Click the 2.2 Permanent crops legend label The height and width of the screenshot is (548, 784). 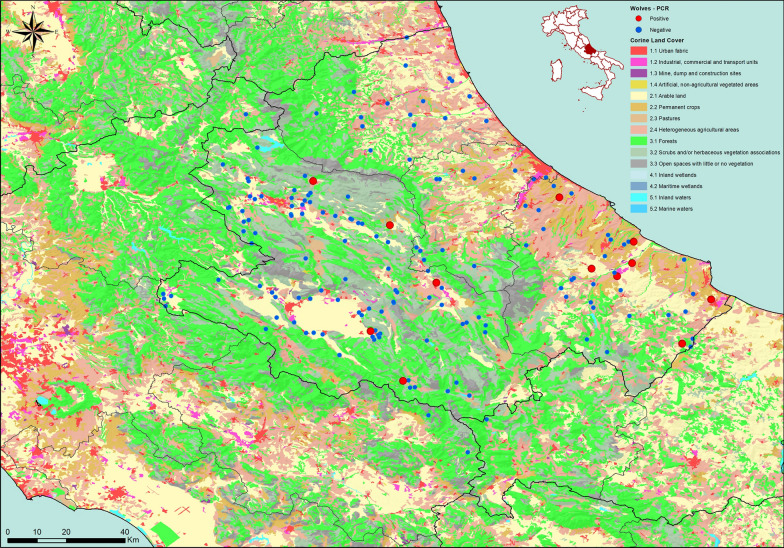[x=674, y=108]
